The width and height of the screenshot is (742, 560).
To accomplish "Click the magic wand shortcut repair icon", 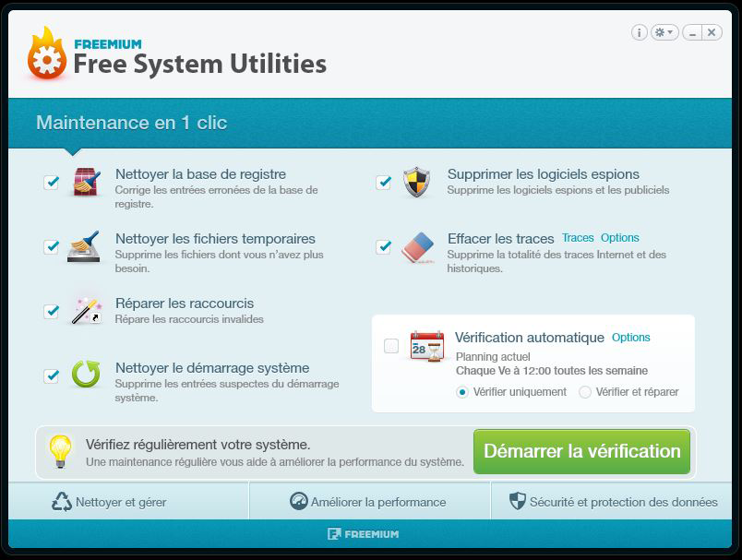I will (85, 311).
